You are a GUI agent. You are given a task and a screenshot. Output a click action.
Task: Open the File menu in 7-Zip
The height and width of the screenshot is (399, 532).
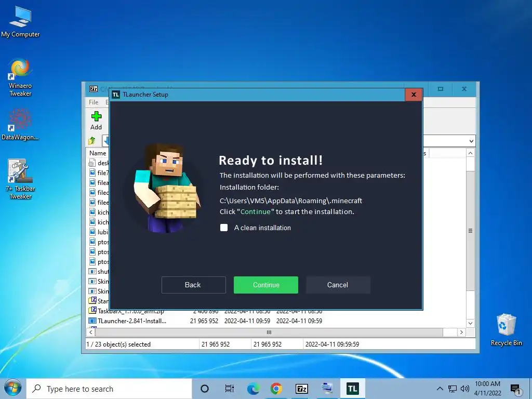click(94, 102)
